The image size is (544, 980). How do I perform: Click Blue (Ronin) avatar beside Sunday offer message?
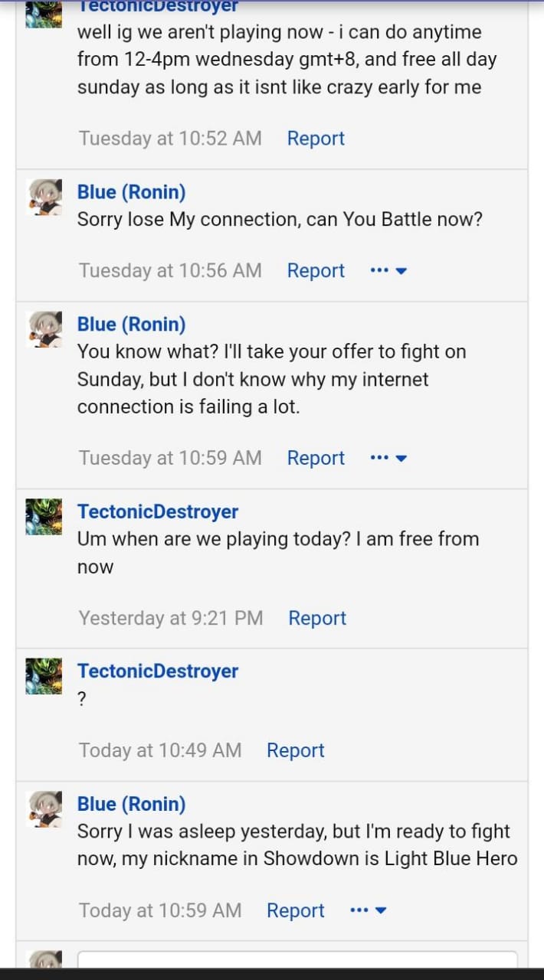click(x=44, y=329)
